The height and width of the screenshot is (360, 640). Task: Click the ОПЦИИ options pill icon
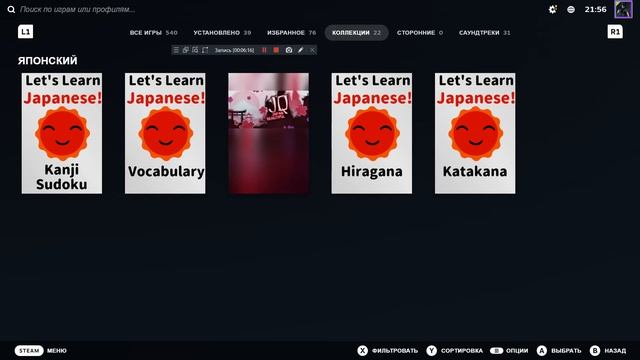pos(496,350)
